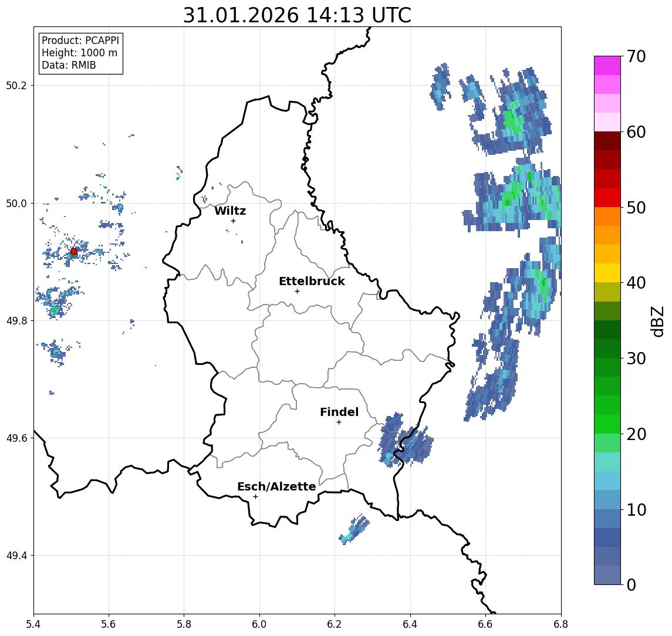Click the colorbar tick label 20
Screen dimensions: 672x636
click(x=636, y=434)
